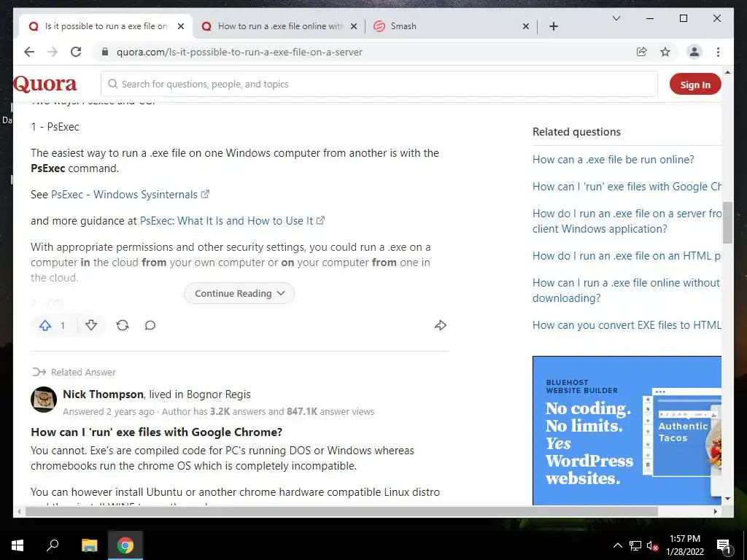
Task: Close the Smash tab
Action: click(x=526, y=27)
